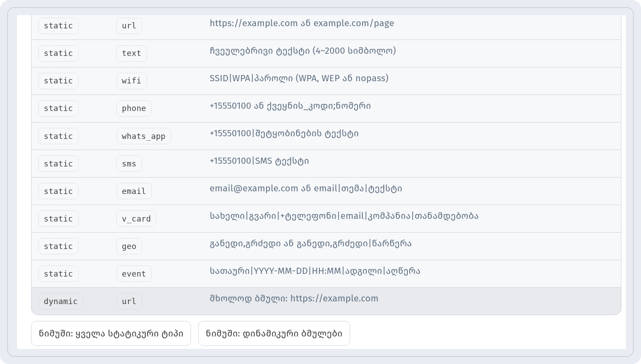The image size is (641, 364).
Task: Select the 'sms' type tag
Action: coord(129,164)
